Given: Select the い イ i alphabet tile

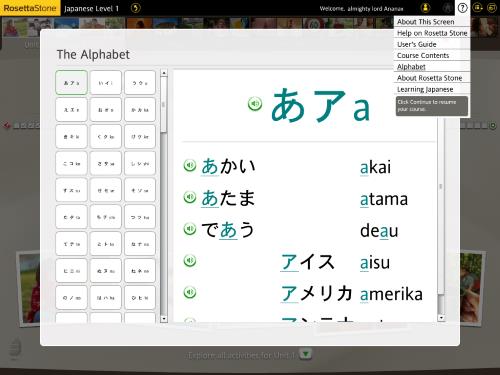Looking at the screenshot, I should coord(106,83).
